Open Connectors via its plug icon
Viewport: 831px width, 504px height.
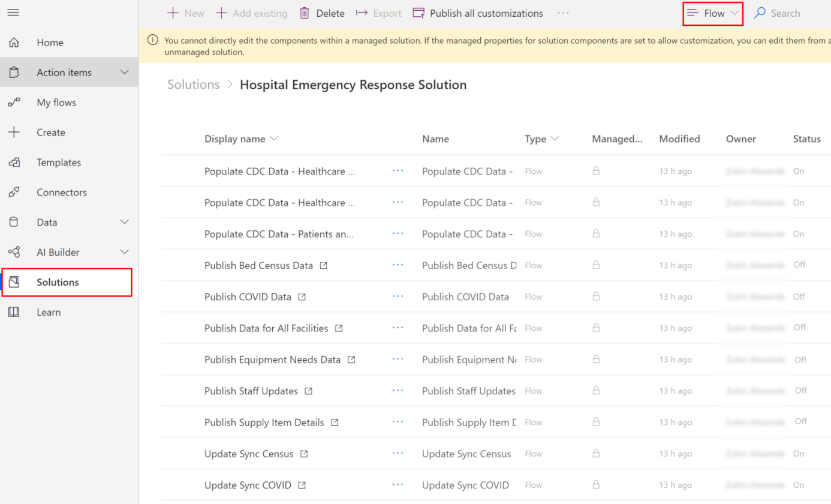[x=14, y=192]
